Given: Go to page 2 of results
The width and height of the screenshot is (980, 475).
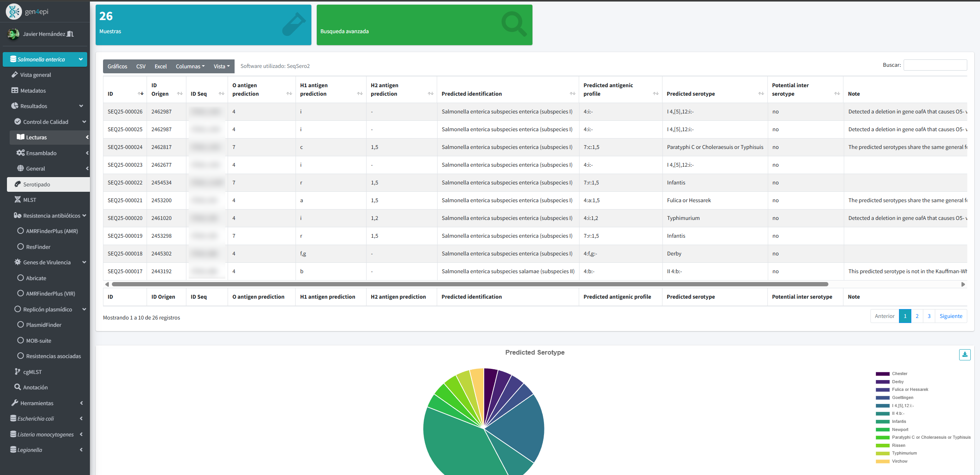Looking at the screenshot, I should [917, 316].
